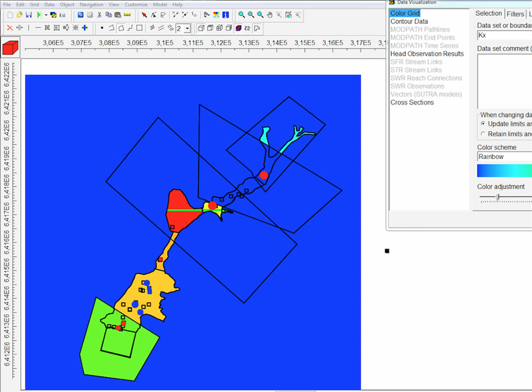Click the red 3D cube view icon
The image size is (532, 392).
point(10,48)
